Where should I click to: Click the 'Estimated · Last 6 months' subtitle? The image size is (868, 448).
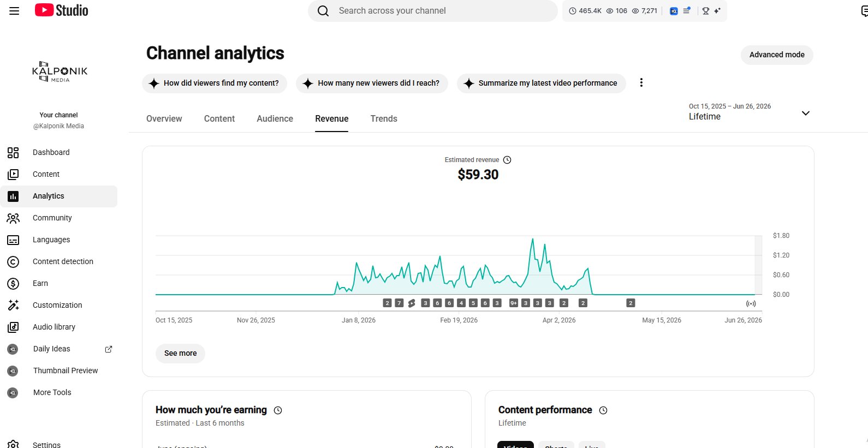pos(200,423)
